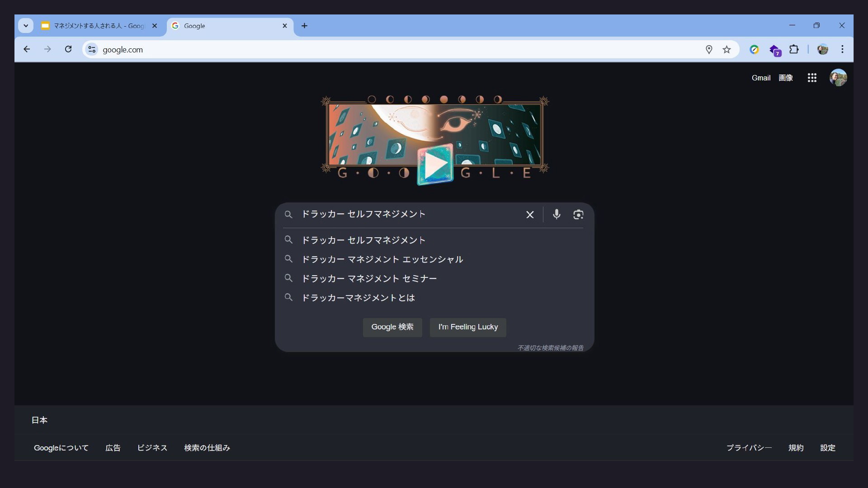Click the Google 検索 button

tap(392, 327)
